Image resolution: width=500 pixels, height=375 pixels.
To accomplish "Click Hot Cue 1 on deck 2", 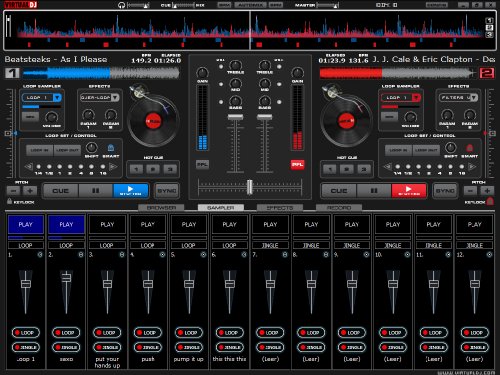I will 330,169.
